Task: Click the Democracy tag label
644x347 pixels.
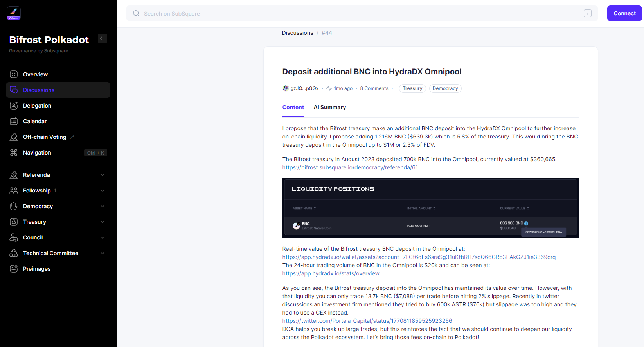Action: click(x=445, y=88)
